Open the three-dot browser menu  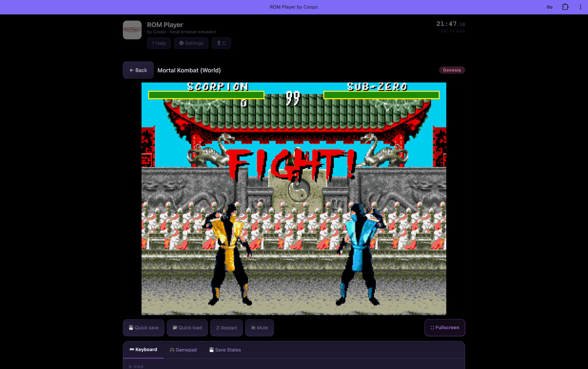coord(580,7)
